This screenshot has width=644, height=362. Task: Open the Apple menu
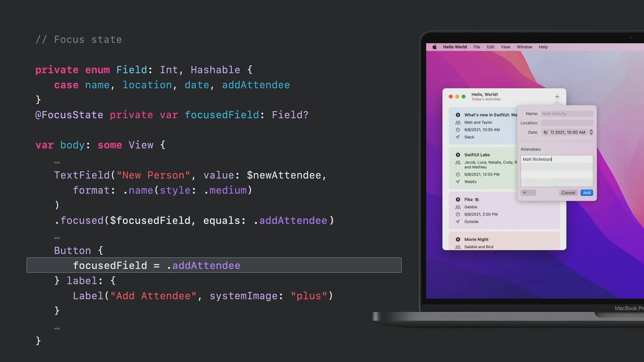pyautogui.click(x=434, y=47)
